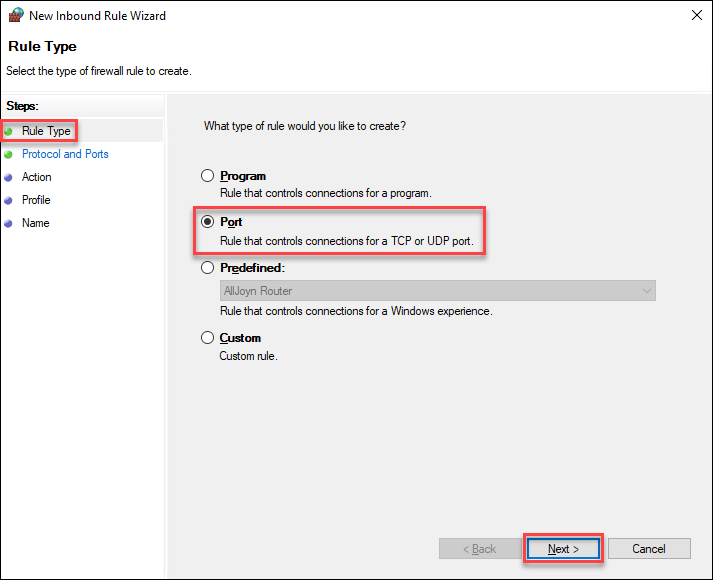The image size is (713, 580).
Task: Open the Name step
Action: [x=35, y=223]
